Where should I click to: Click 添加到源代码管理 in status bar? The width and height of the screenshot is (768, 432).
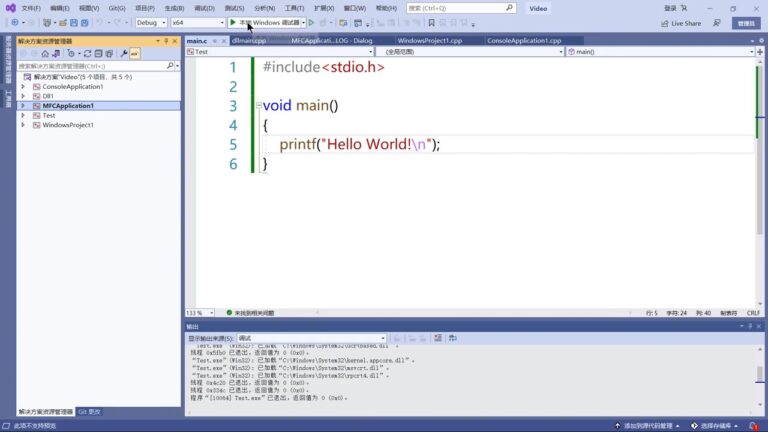tap(648, 426)
